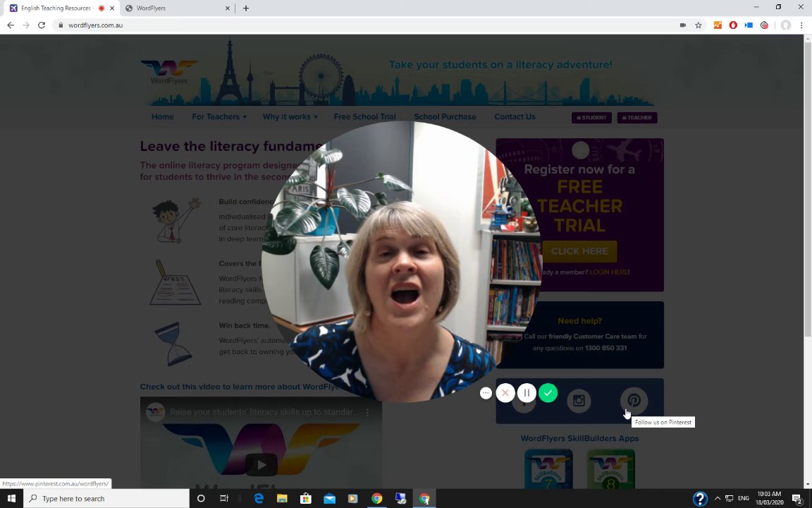Viewport: 812px width, 508px height.
Task: Open Cortana circle icon on taskbar
Action: 201,499
